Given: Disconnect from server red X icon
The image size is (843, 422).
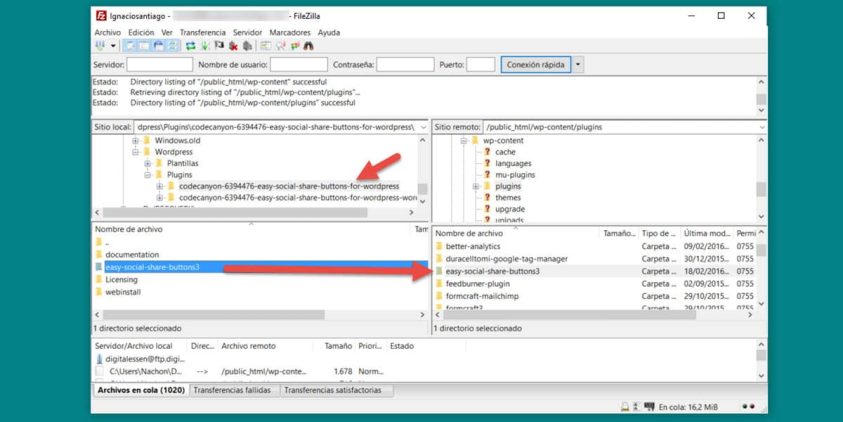Looking at the screenshot, I should pos(233,46).
